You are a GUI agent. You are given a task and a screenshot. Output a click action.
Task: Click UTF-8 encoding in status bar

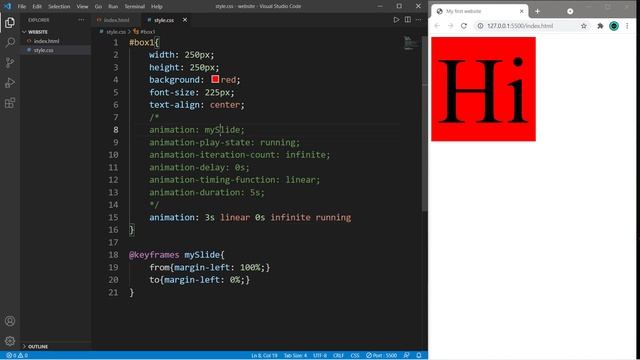click(320, 355)
